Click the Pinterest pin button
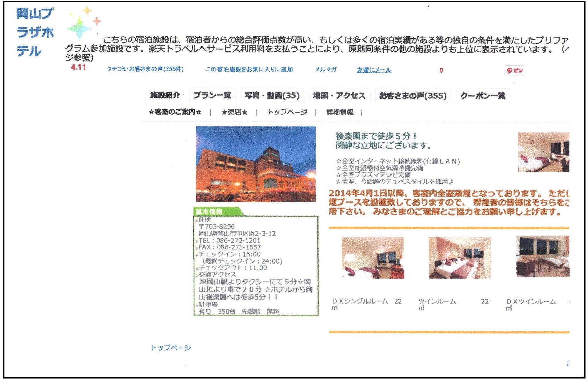The image size is (588, 381). click(514, 70)
